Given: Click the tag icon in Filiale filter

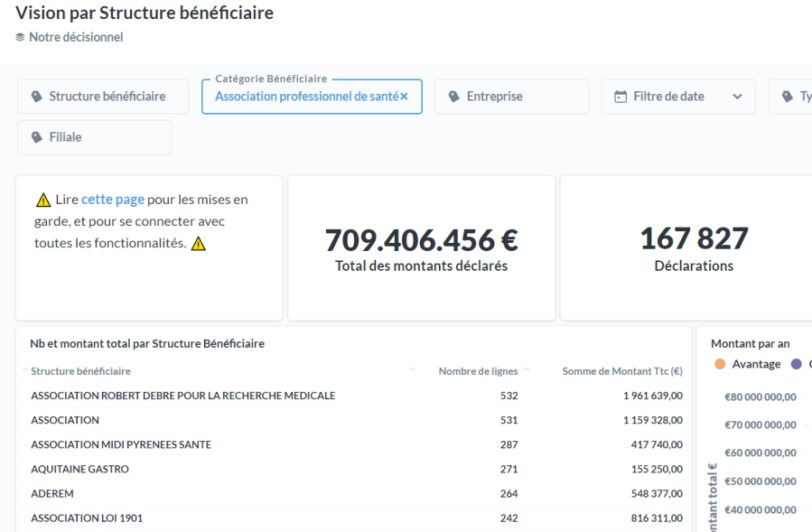Looking at the screenshot, I should [37, 137].
